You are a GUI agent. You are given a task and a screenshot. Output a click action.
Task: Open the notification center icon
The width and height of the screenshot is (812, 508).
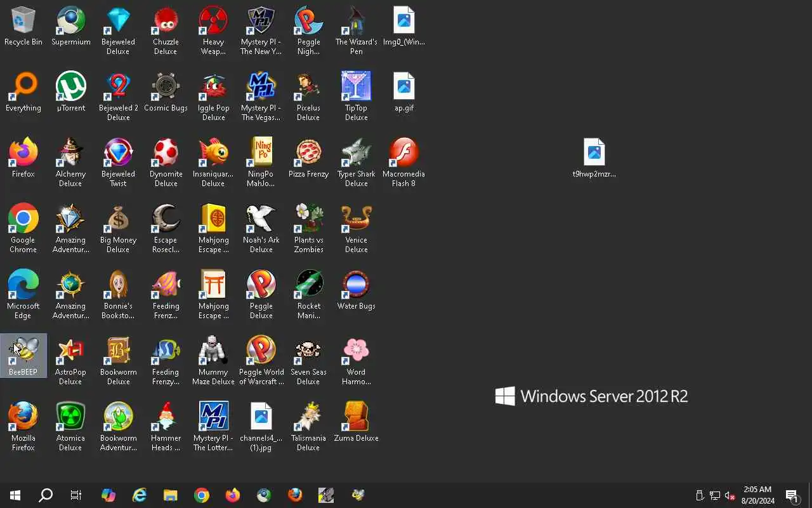point(792,495)
